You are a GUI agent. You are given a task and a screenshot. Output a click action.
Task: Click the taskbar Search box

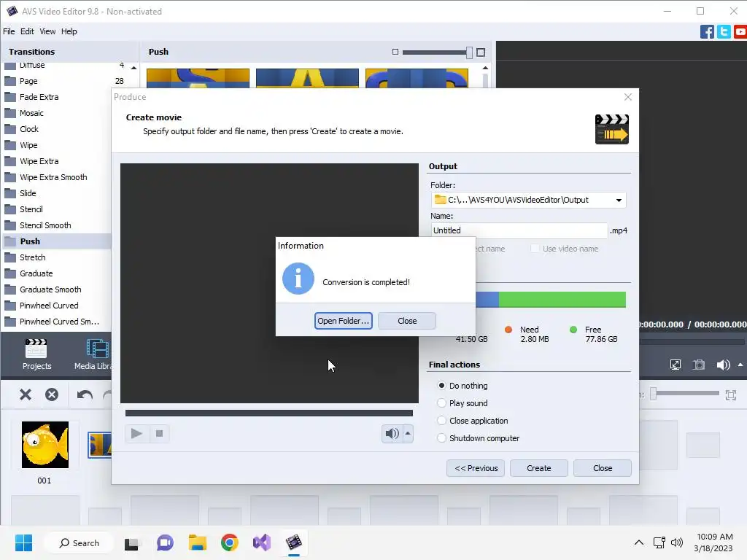coord(79,542)
